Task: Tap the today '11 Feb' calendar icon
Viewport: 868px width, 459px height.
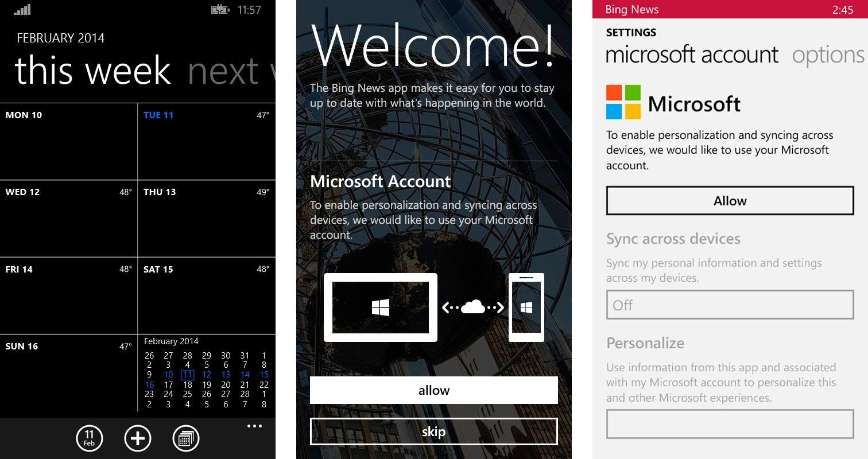Action: [90, 439]
